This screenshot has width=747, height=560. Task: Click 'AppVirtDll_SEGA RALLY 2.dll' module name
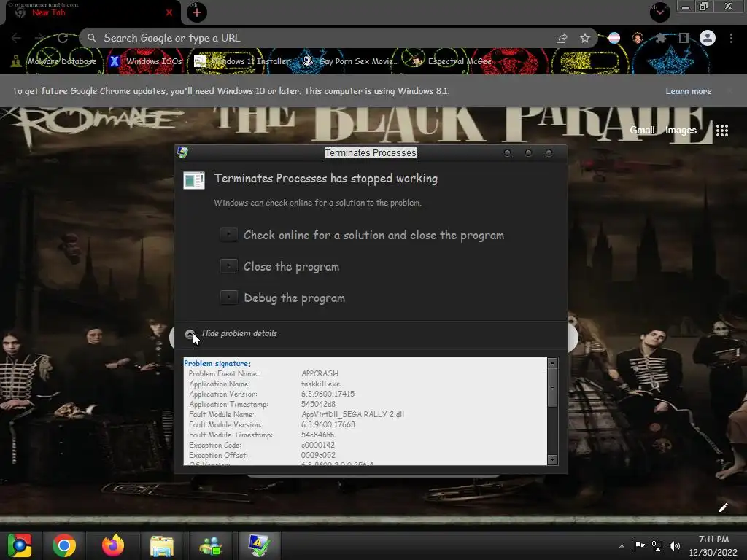(x=352, y=414)
